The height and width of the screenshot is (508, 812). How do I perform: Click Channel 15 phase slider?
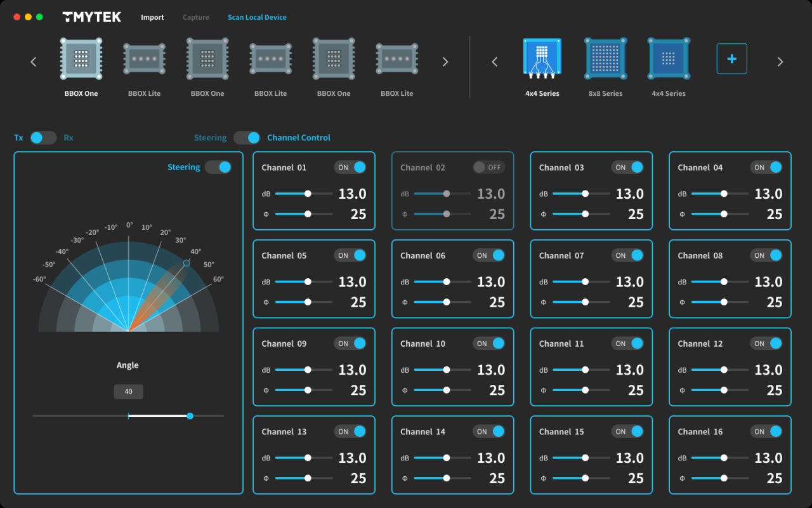pyautogui.click(x=581, y=478)
